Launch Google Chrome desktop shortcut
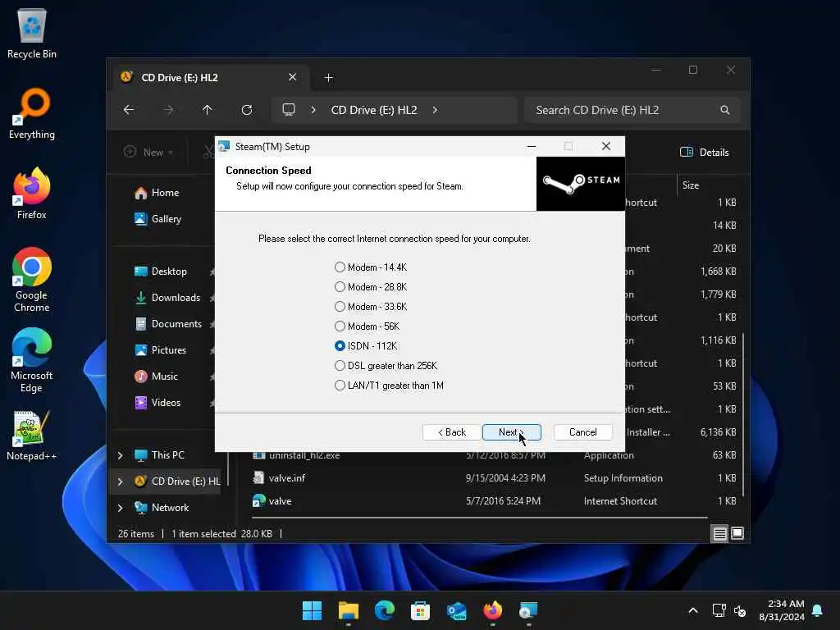The height and width of the screenshot is (630, 840). [32, 280]
